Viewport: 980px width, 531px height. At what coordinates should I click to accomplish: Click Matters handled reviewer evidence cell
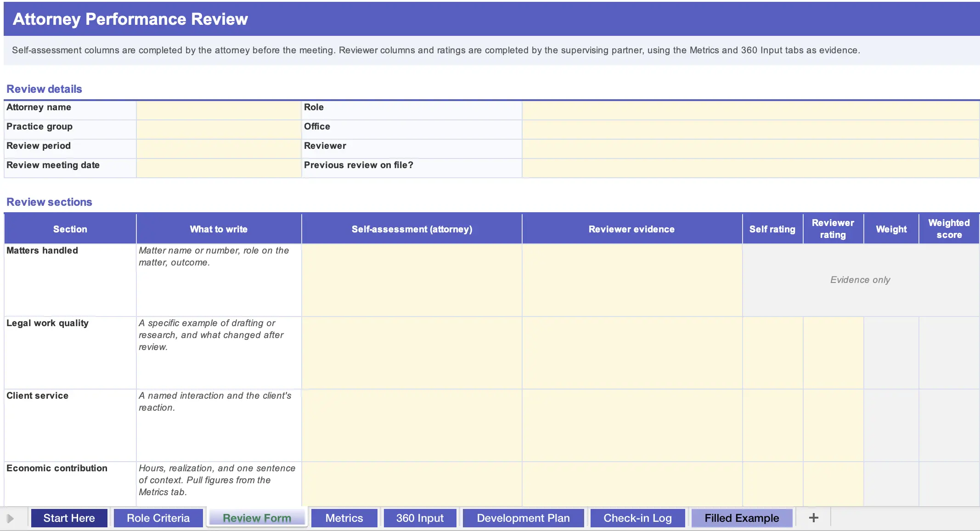click(x=632, y=280)
